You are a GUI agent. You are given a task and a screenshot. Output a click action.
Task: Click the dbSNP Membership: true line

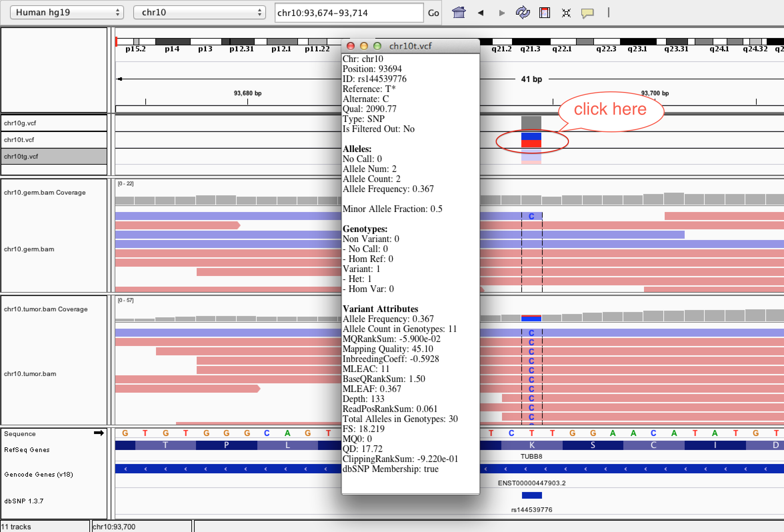[390, 469]
